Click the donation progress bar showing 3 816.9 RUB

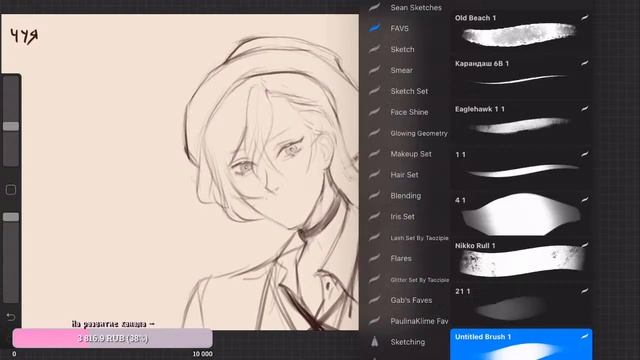click(113, 338)
